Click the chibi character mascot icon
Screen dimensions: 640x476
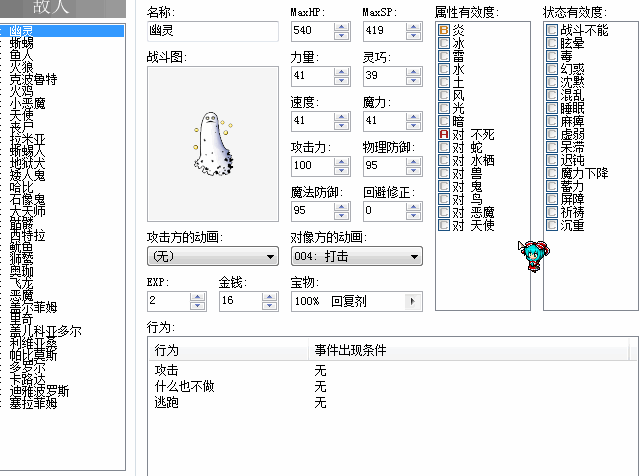534,256
